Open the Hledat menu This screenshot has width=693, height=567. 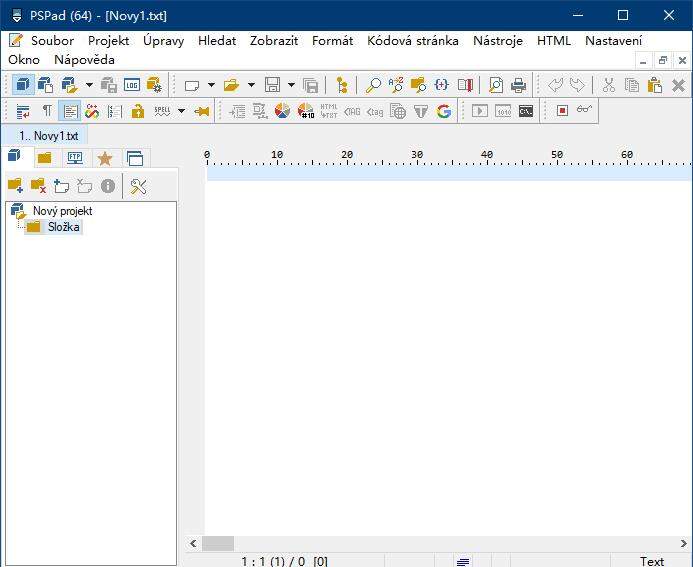click(217, 41)
